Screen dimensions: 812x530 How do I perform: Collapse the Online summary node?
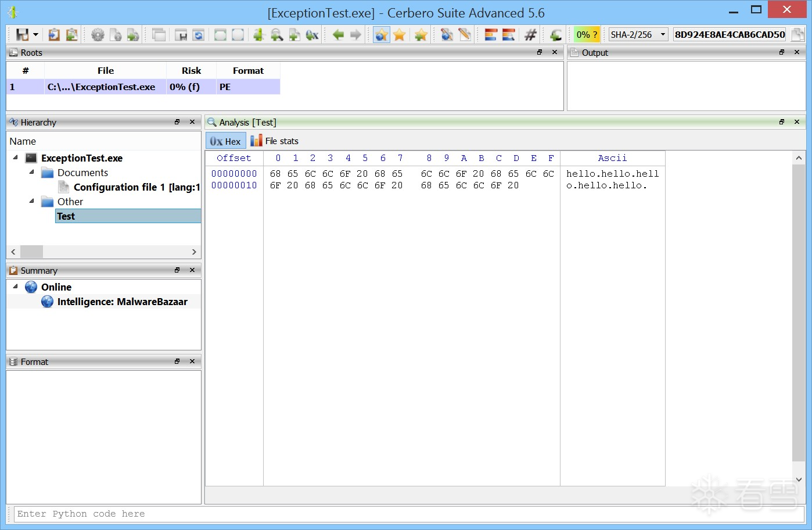point(16,287)
